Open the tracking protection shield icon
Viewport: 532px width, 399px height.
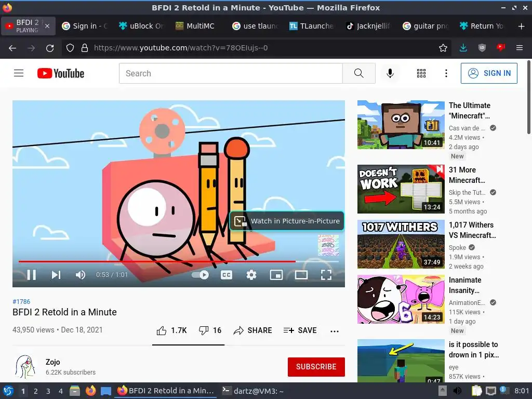70,48
